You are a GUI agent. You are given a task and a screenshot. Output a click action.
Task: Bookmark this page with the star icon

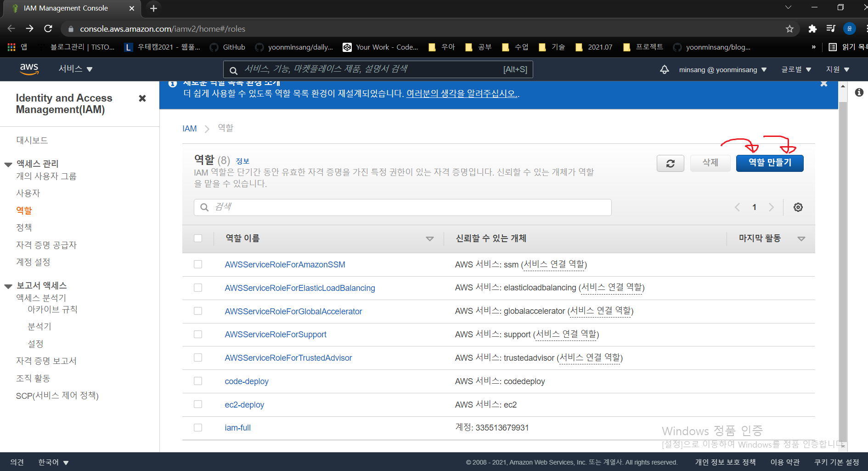click(789, 29)
